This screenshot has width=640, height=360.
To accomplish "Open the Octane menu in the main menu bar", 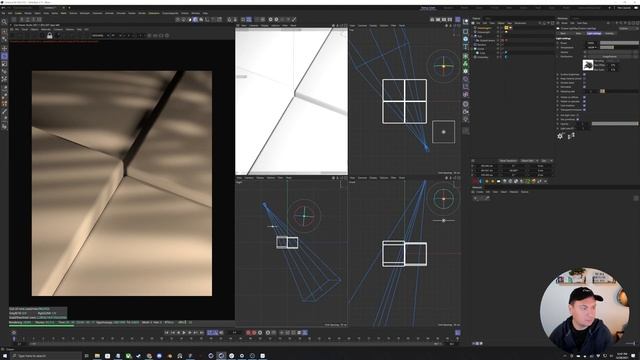I will coord(185,13).
